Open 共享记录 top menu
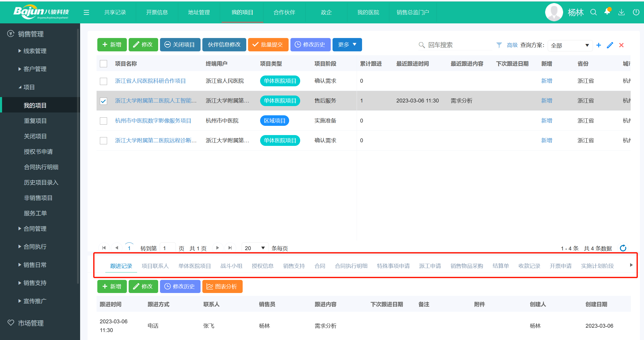The image size is (644, 340). coord(115,12)
